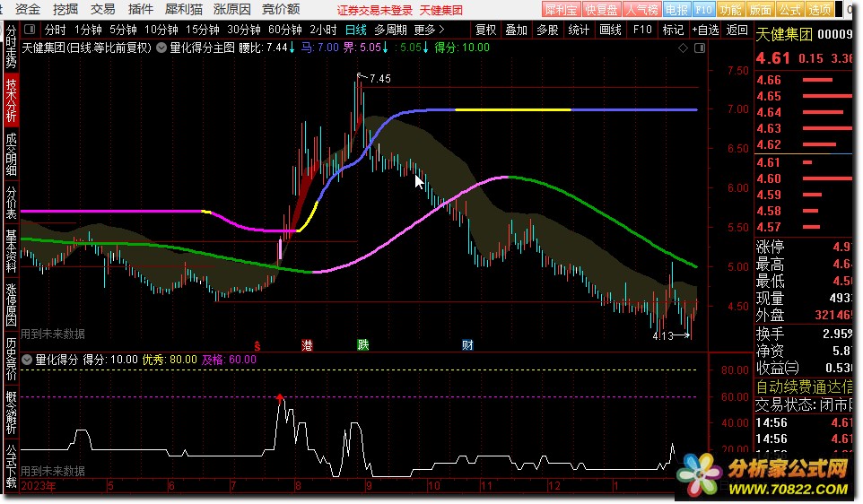Click the red S marker below chart
This screenshot has width=863, height=504.
click(x=257, y=345)
